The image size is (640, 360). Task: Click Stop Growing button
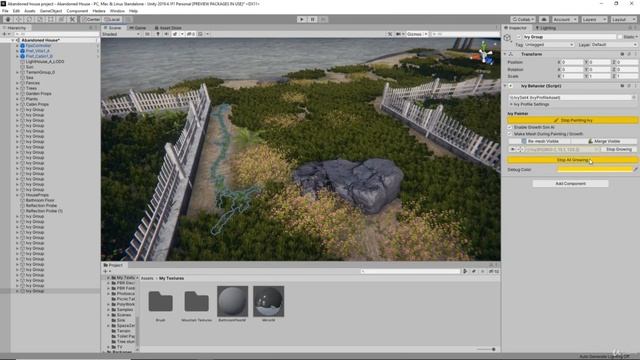click(619, 149)
